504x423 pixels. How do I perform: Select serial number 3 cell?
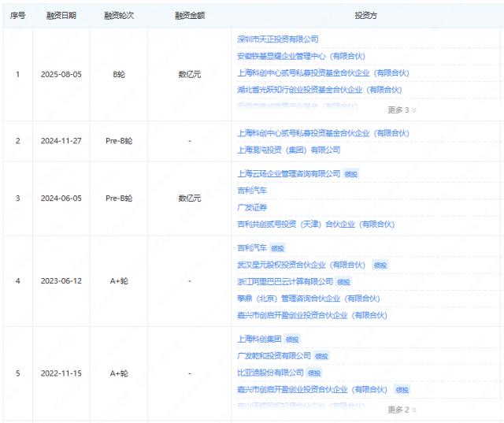pyautogui.click(x=17, y=199)
